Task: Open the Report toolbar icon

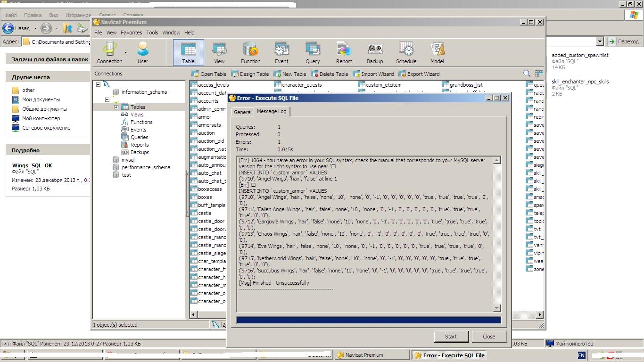Action: click(x=344, y=52)
